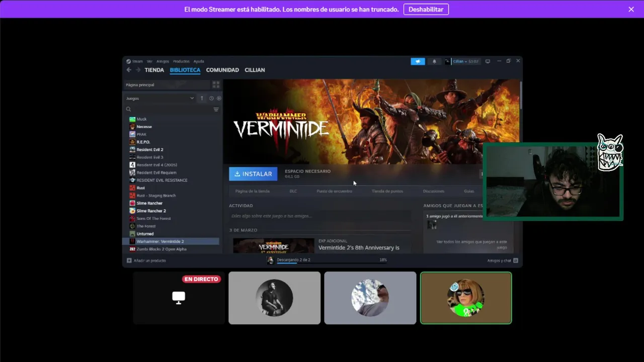Click the library grid view icon

[216, 84]
